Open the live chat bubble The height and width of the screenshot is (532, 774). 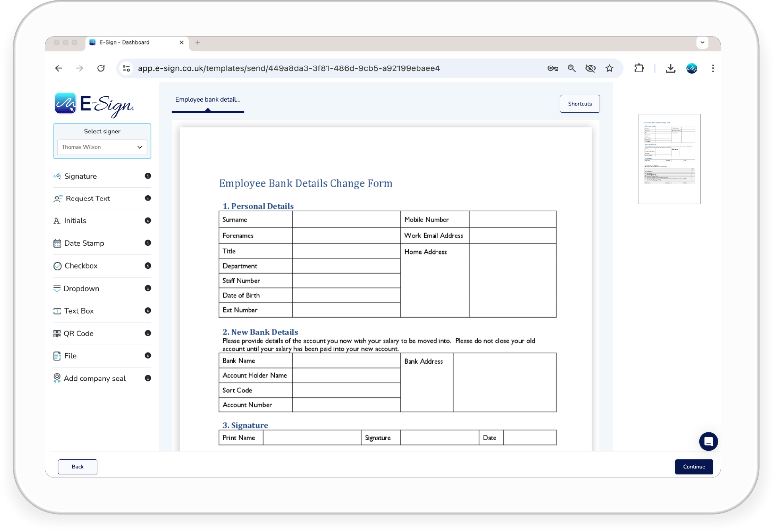(708, 441)
